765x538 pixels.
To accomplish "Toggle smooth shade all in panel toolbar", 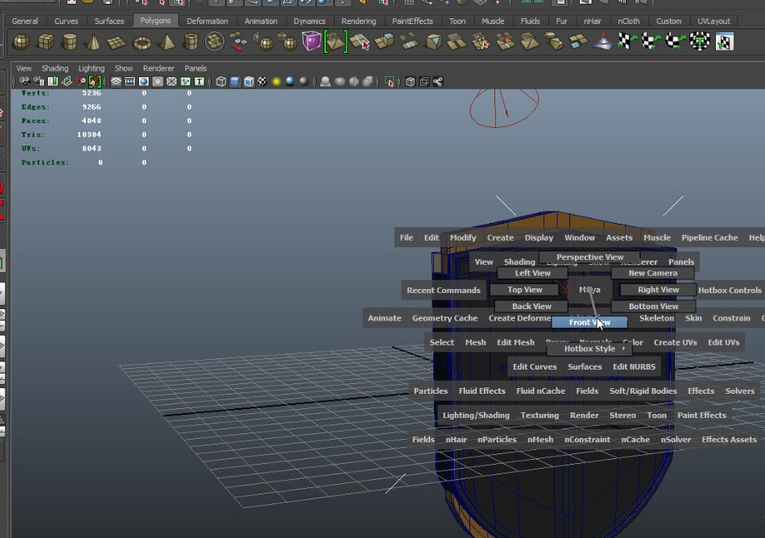I will coord(234,82).
